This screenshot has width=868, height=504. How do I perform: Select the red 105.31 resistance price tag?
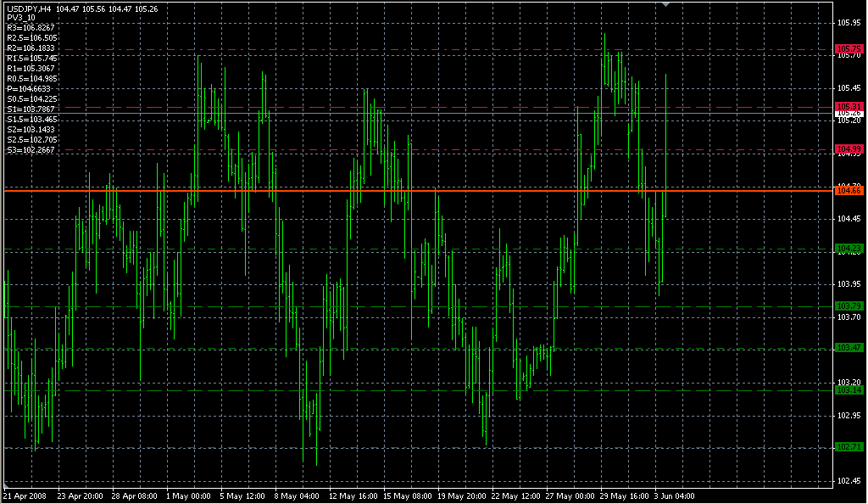point(849,106)
